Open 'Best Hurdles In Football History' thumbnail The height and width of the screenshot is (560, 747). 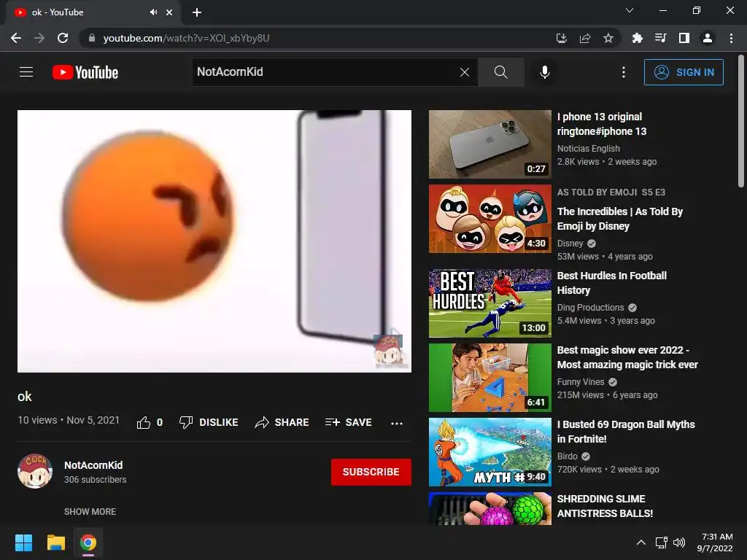point(489,303)
